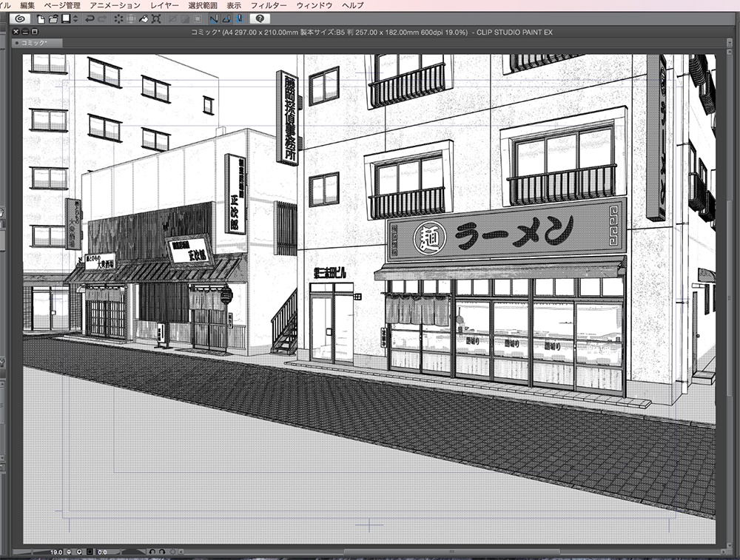740x560 pixels.
Task: Click the ラーメン shop sign on canvas
Action: (506, 232)
